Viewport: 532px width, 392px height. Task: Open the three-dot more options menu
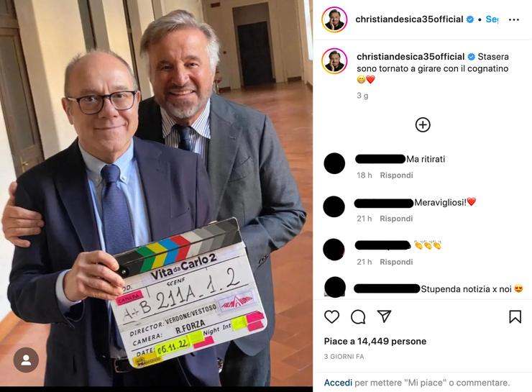click(x=514, y=19)
